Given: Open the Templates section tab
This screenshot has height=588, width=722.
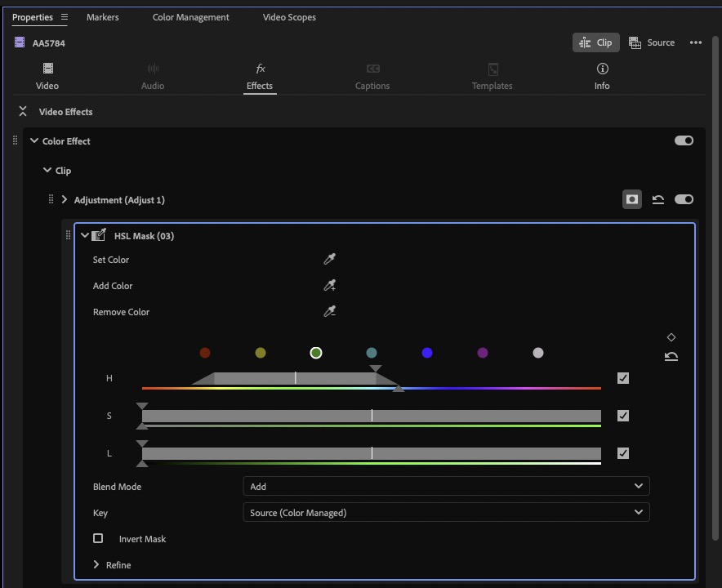Looking at the screenshot, I should tap(492, 77).
